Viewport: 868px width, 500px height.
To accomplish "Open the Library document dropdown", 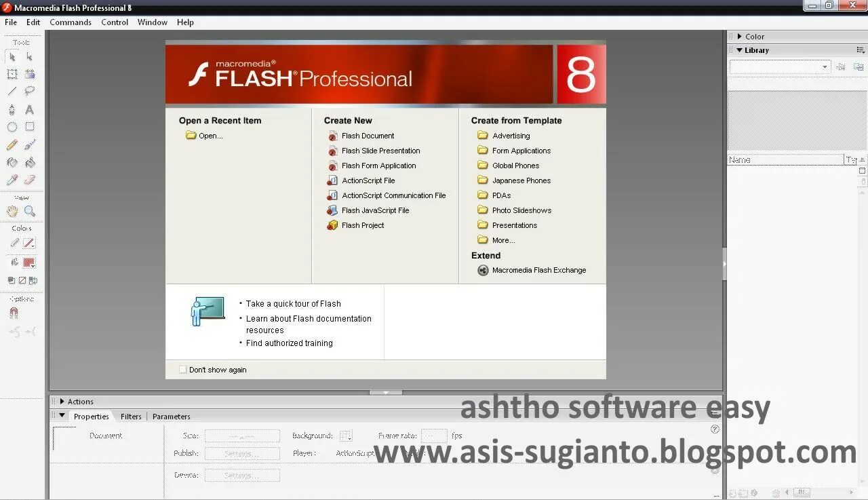I will tap(780, 66).
